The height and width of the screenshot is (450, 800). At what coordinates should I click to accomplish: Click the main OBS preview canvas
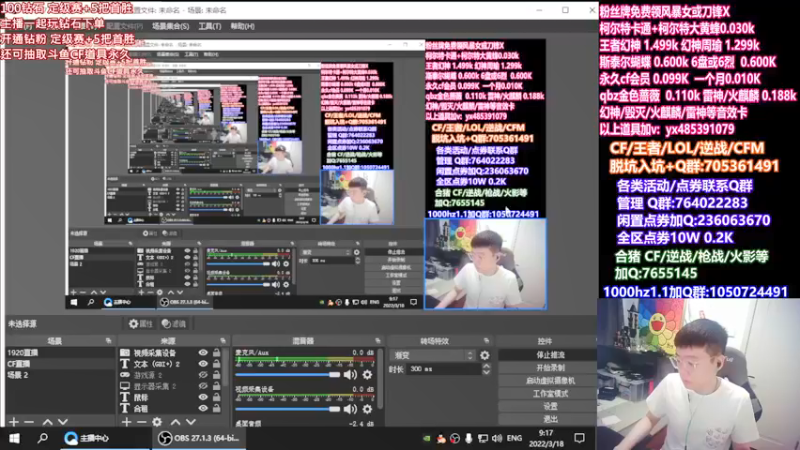click(306, 174)
